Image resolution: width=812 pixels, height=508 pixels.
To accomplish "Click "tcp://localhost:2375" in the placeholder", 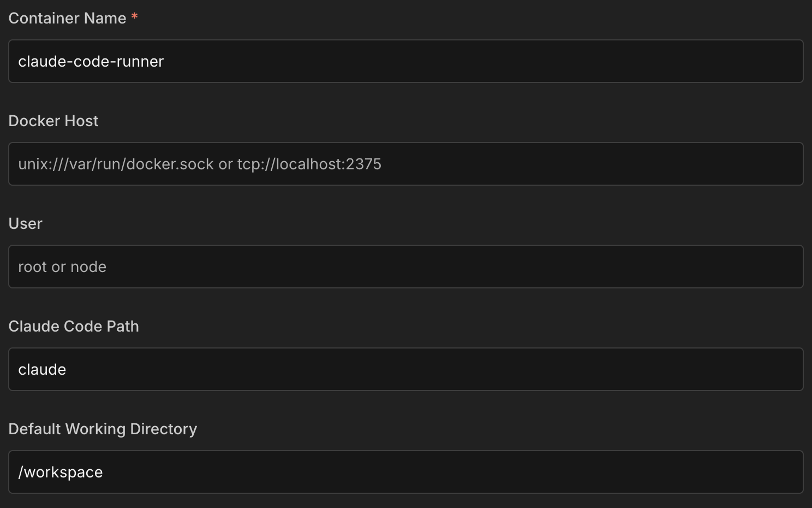I will coord(309,164).
